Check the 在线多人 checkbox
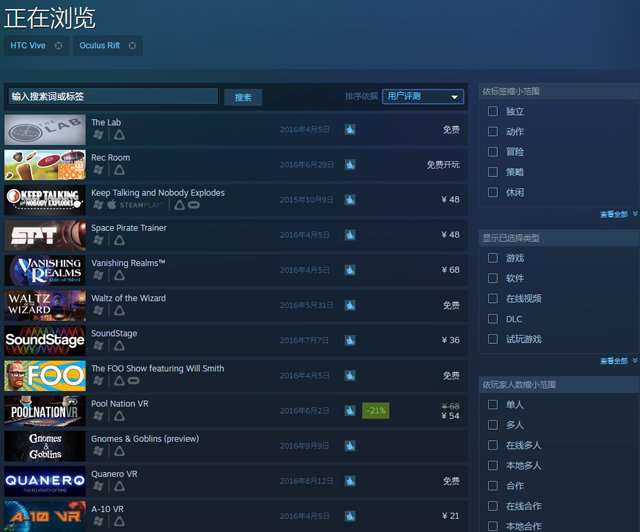Viewport: 640px width, 532px height. pyautogui.click(x=493, y=445)
